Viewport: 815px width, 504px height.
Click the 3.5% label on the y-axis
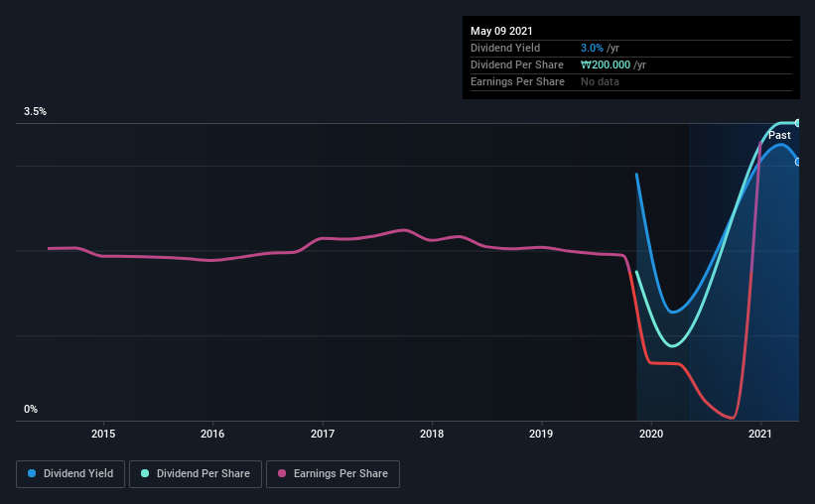coord(36,112)
